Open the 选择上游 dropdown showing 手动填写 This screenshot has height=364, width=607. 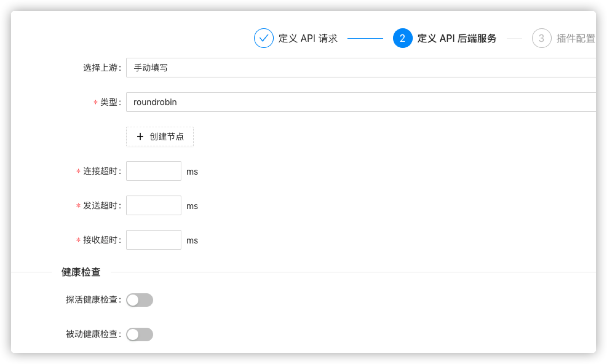360,68
